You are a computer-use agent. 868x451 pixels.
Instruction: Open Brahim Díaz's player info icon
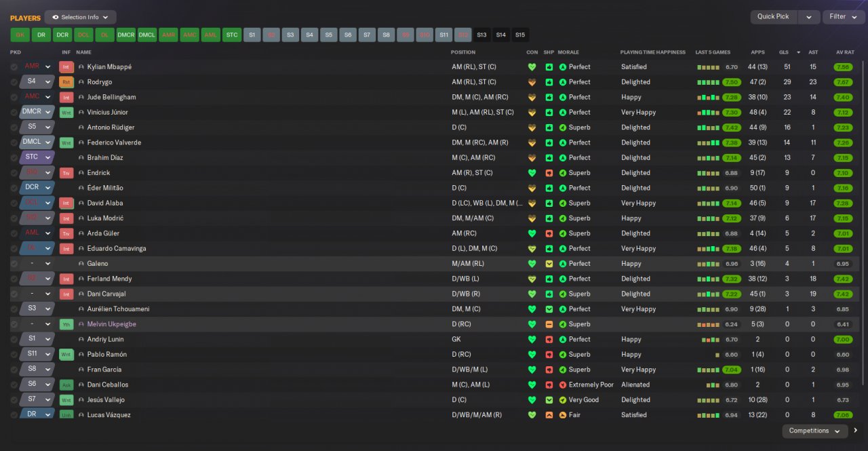81,158
